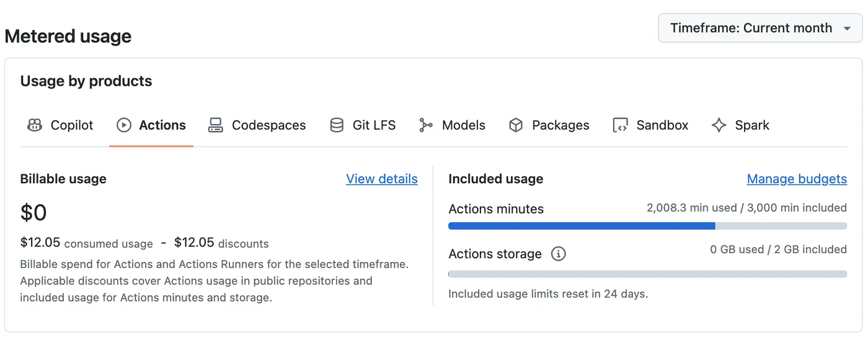Click the Billable usage heading
868x337 pixels.
tap(63, 179)
